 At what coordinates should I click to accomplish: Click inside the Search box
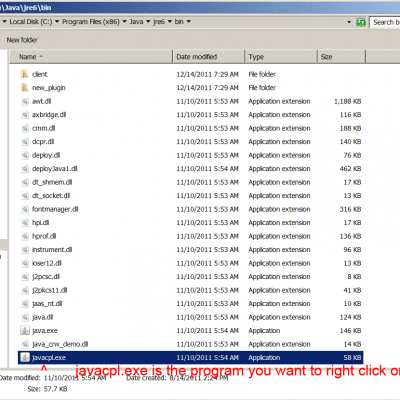(x=385, y=22)
